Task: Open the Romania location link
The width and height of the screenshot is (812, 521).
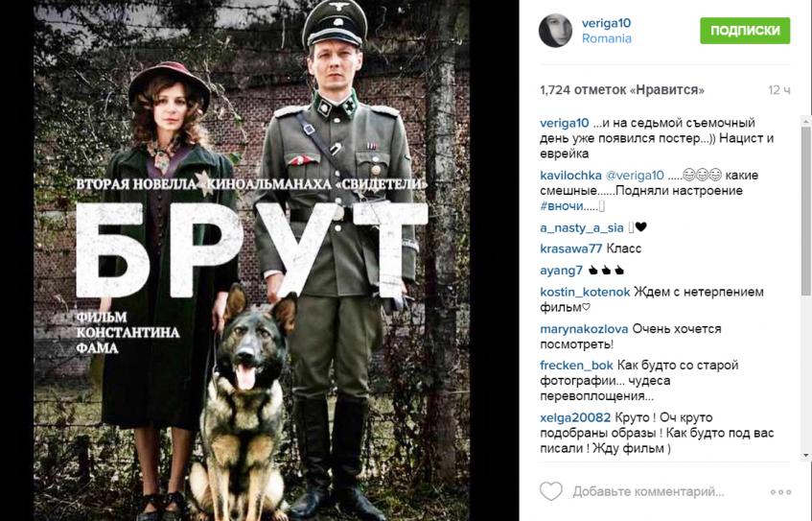Action: click(x=607, y=39)
